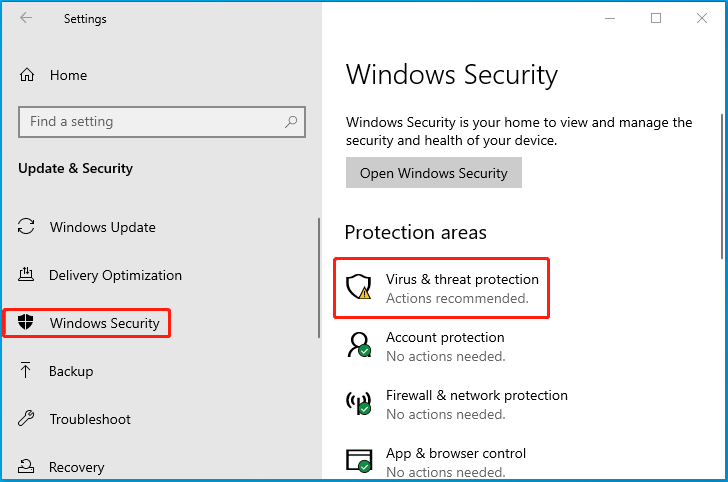Click the Troubleshoot wrench icon

[x=27, y=419]
